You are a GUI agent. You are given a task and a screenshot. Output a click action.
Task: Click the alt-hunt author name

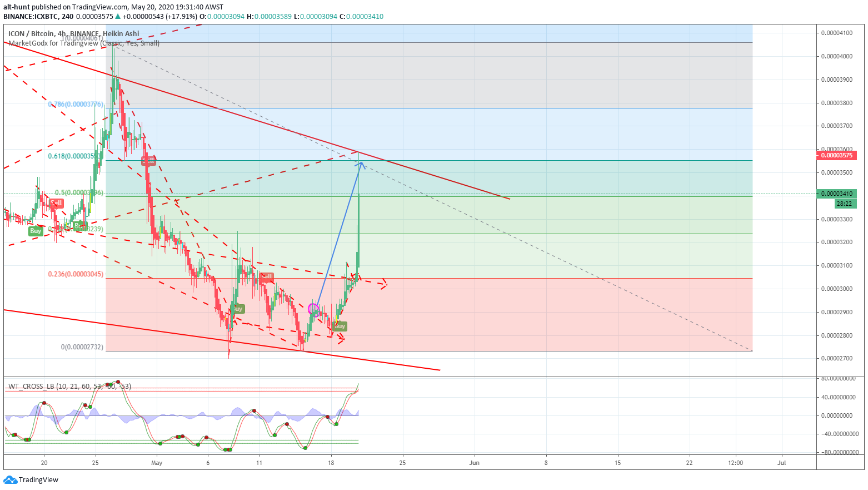click(16, 7)
